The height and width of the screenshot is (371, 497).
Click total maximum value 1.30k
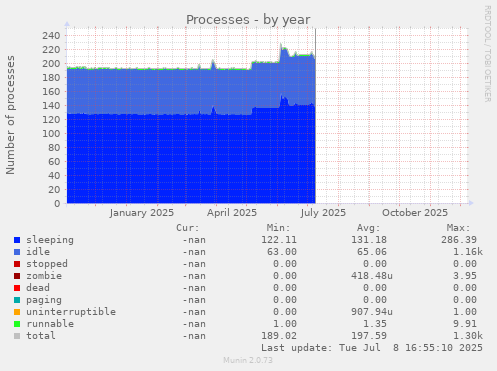468,336
